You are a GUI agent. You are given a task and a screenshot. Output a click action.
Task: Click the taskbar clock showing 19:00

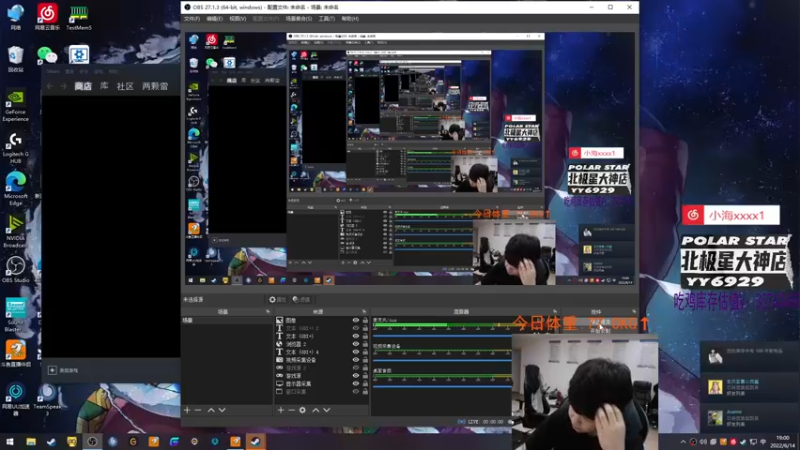(782, 442)
